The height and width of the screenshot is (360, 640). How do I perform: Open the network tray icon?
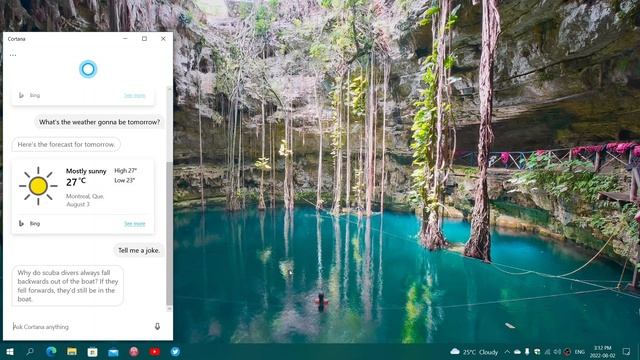(547, 352)
